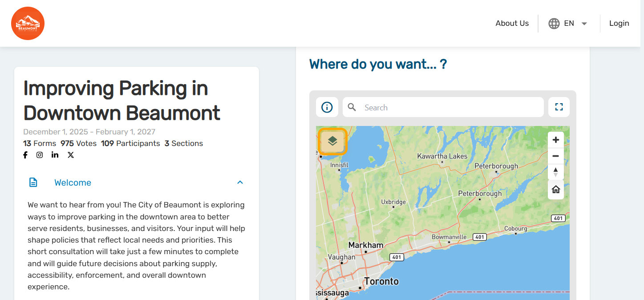Collapse the Welcome section chevron
Screen dimensions: 644x300
click(x=240, y=182)
